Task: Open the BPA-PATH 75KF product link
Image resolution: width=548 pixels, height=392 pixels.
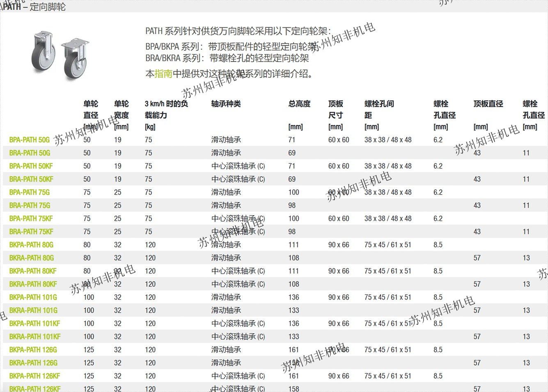Action: tap(31, 219)
